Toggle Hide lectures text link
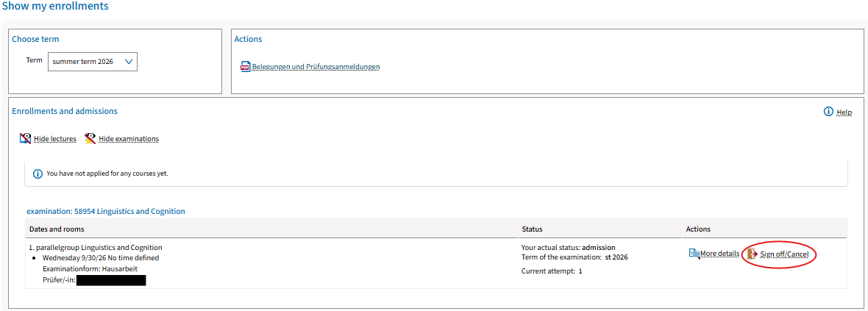The height and width of the screenshot is (311, 868). [x=55, y=139]
